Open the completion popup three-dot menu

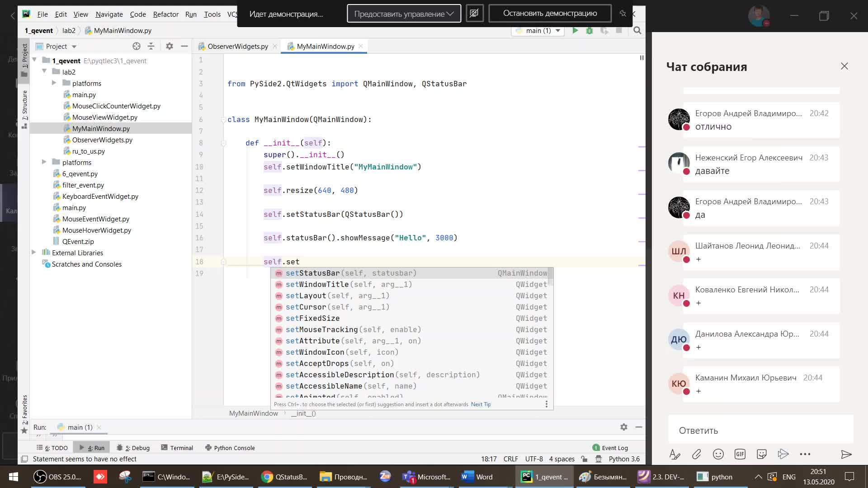pyautogui.click(x=546, y=404)
